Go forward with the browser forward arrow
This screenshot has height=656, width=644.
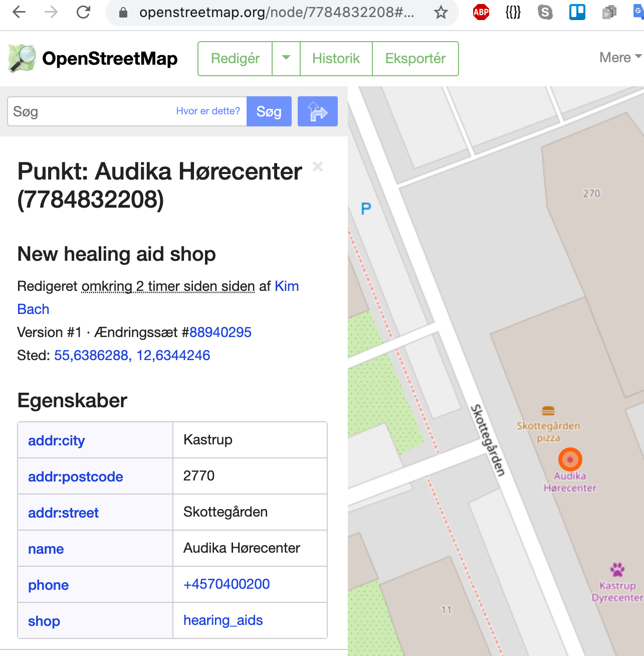[51, 12]
